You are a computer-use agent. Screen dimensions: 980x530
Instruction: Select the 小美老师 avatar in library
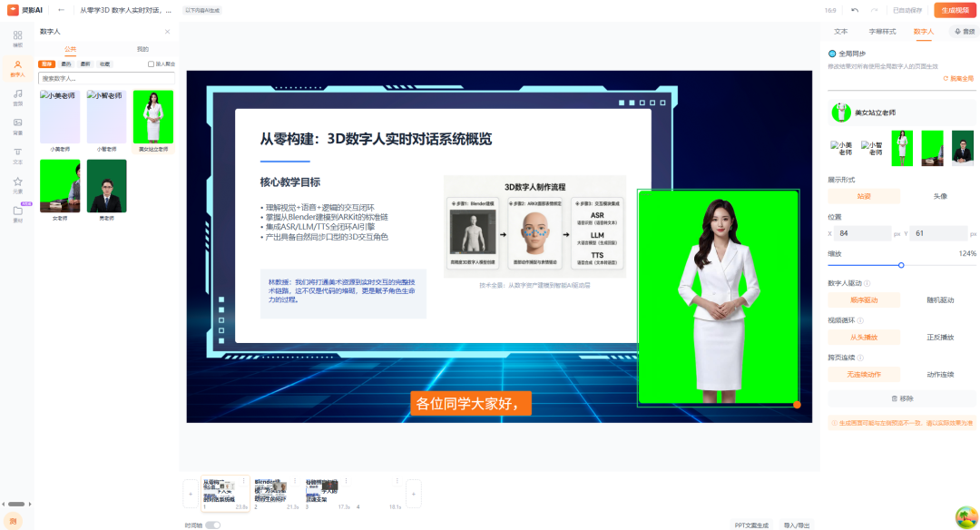[x=60, y=122]
